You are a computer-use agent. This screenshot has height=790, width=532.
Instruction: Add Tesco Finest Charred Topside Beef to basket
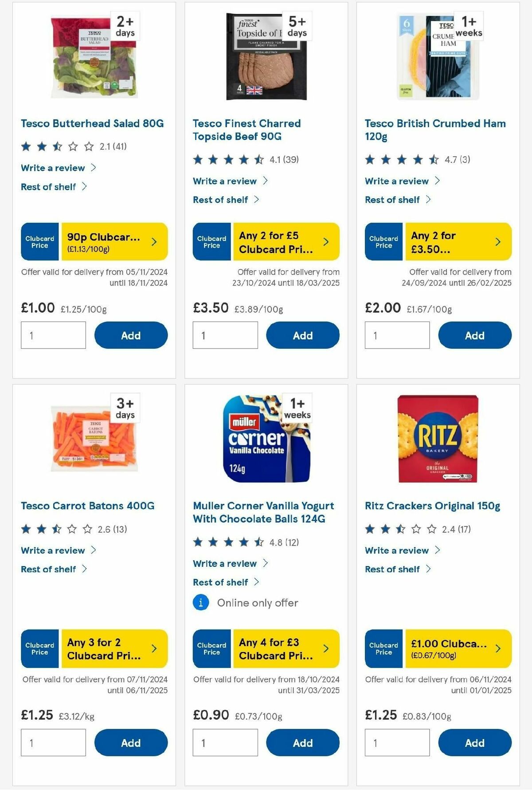pos(302,335)
